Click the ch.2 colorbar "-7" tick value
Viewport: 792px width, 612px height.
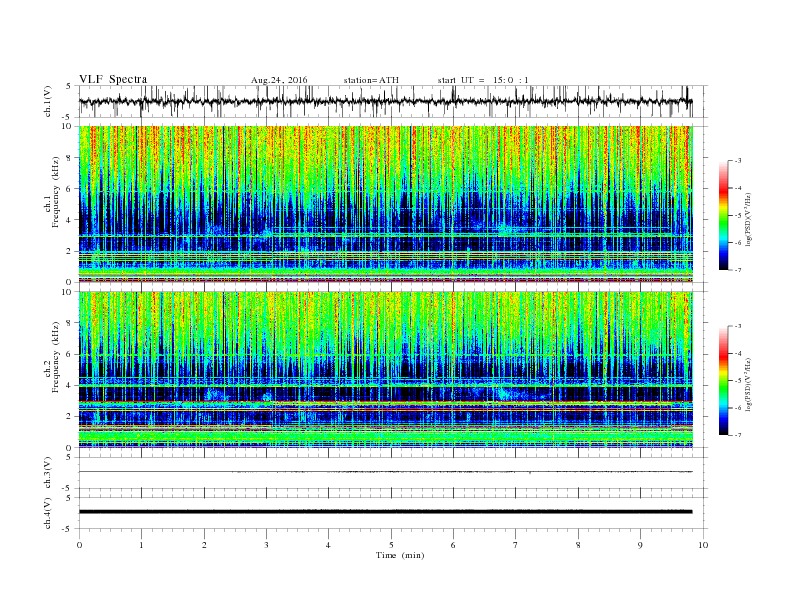pos(738,435)
